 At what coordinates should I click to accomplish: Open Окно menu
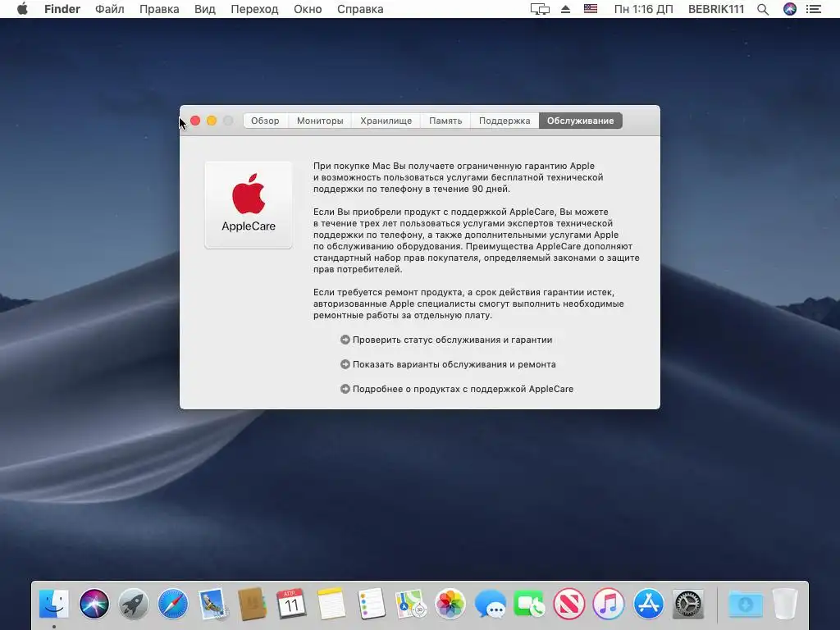tap(308, 9)
